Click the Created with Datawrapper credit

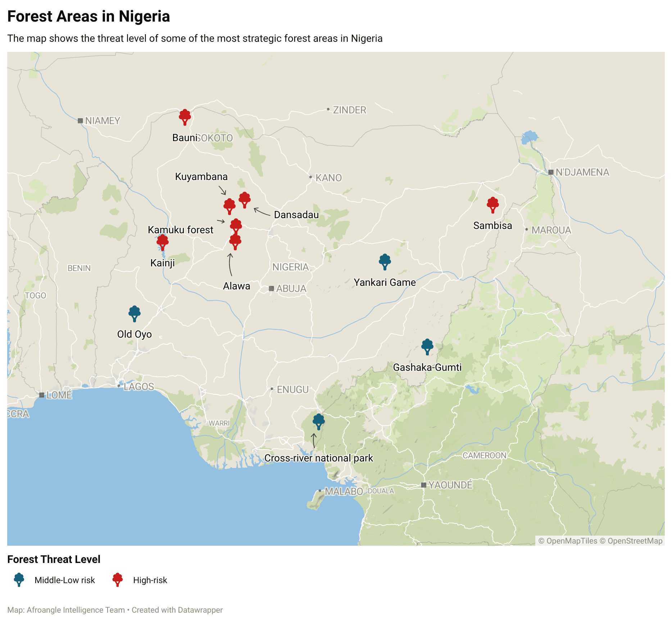[177, 610]
